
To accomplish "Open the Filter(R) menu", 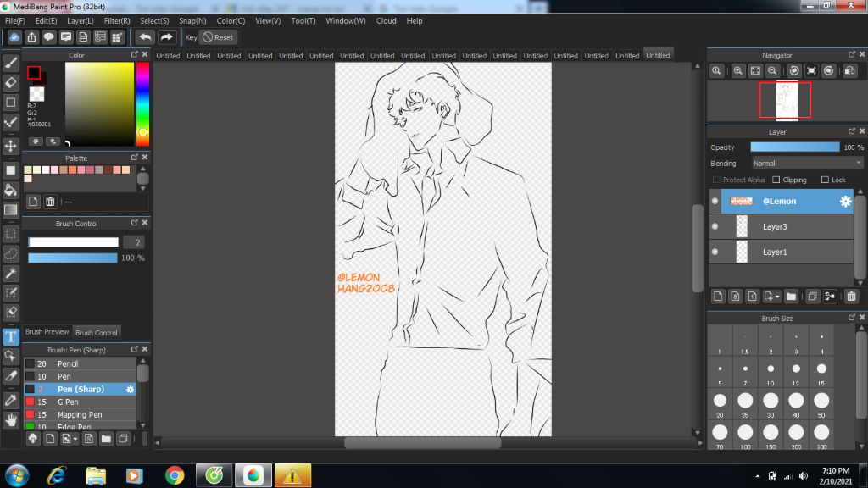I will coord(117,20).
